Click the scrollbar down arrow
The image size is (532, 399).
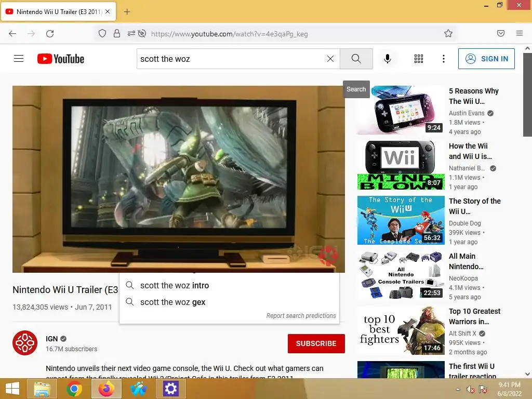tap(527, 374)
